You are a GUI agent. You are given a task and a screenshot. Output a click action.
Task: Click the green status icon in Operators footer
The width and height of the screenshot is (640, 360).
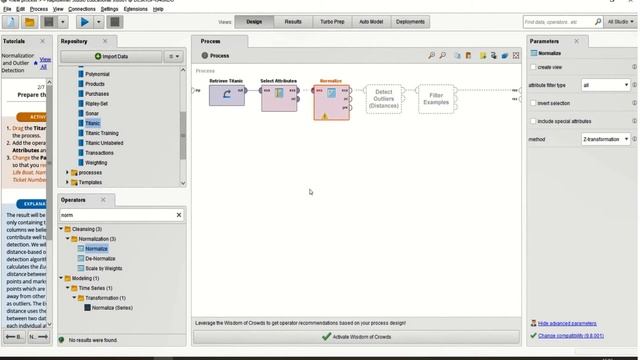[61, 340]
